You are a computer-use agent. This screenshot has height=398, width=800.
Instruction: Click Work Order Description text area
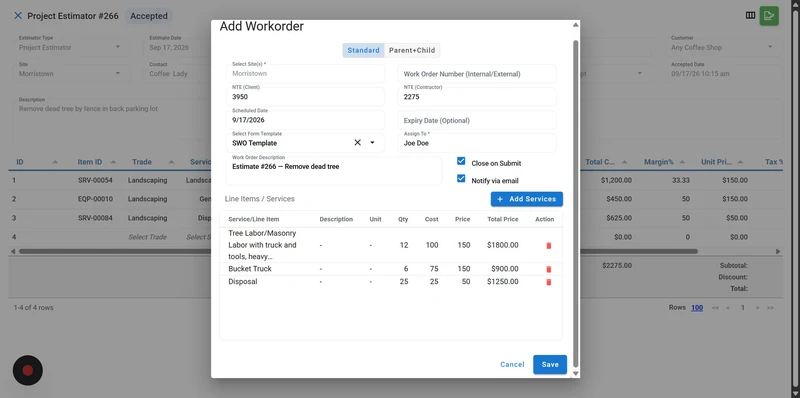334,170
